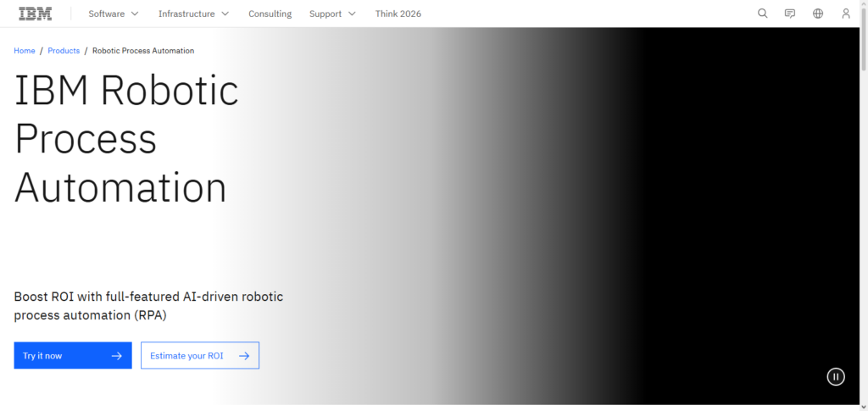Click the Boost ROI description text
Image resolution: width=868 pixels, height=411 pixels.
(x=148, y=306)
